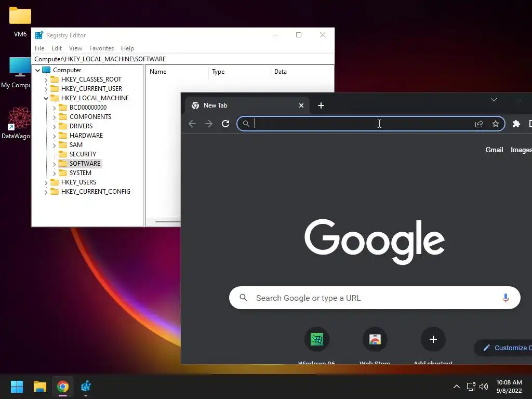Open File Explorer from the taskbar

(39, 387)
